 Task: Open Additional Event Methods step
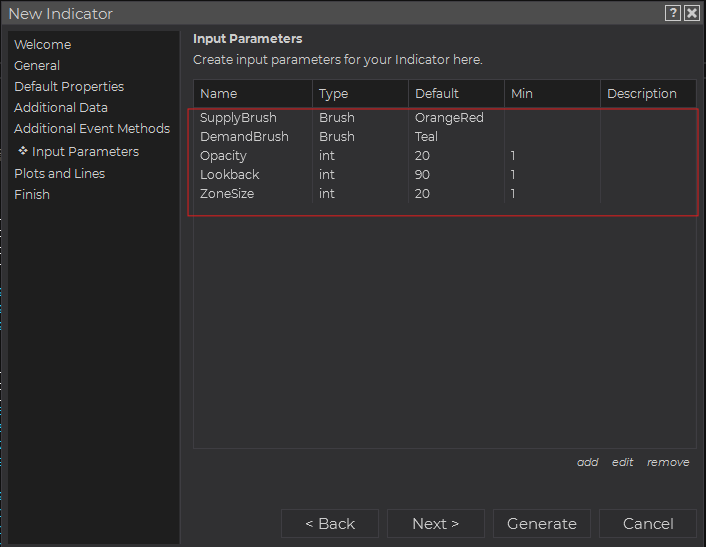pos(92,128)
